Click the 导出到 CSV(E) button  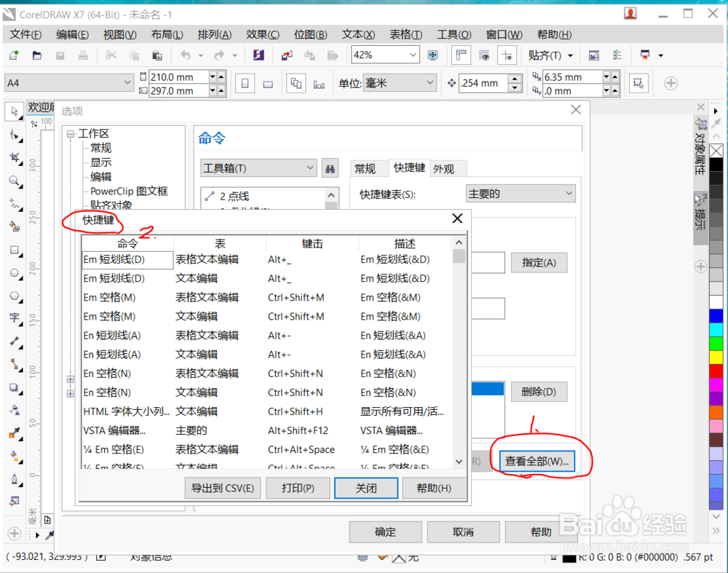tap(223, 488)
